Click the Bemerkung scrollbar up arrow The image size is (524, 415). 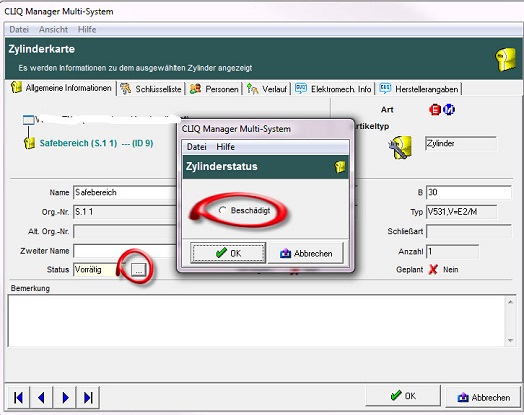(510, 302)
